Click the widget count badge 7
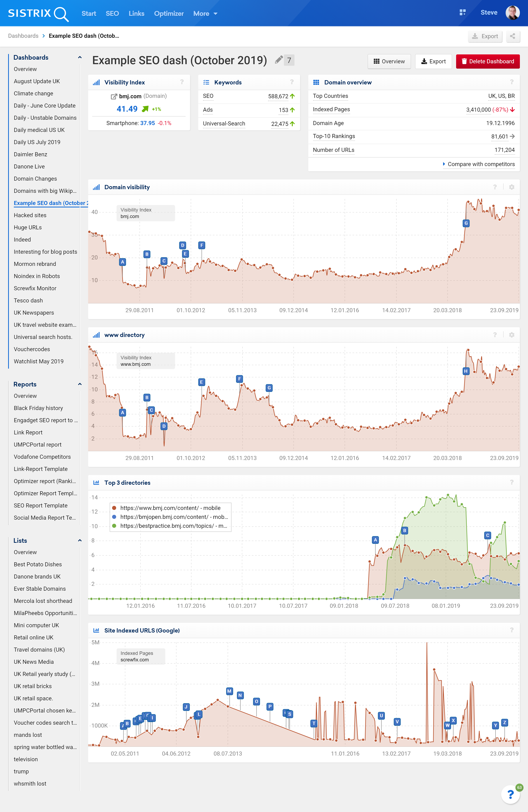528x812 pixels. click(x=289, y=60)
